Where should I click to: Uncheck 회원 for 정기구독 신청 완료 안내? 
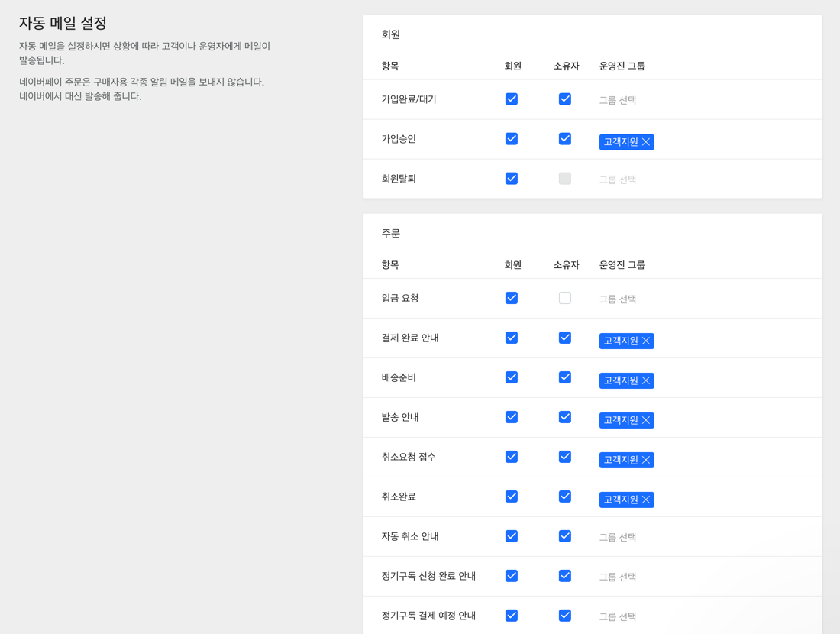tap(512, 576)
